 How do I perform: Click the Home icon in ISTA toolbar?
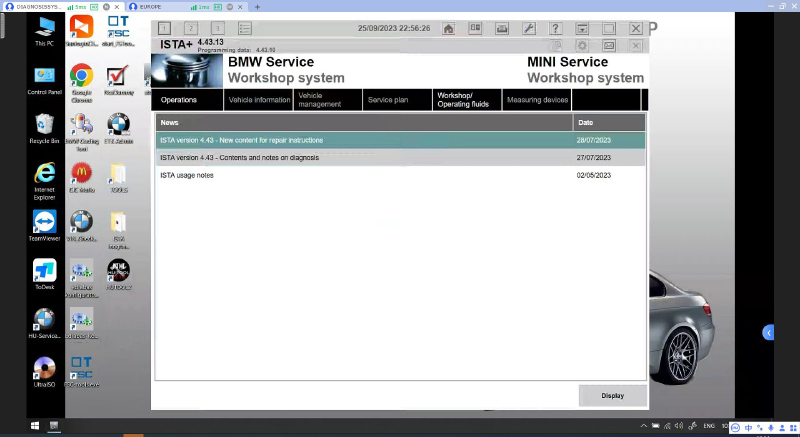(x=449, y=29)
